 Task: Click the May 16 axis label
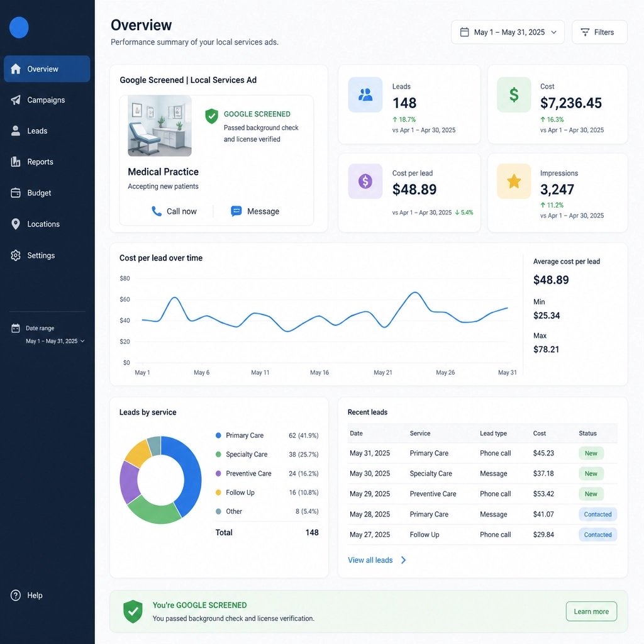(x=319, y=372)
